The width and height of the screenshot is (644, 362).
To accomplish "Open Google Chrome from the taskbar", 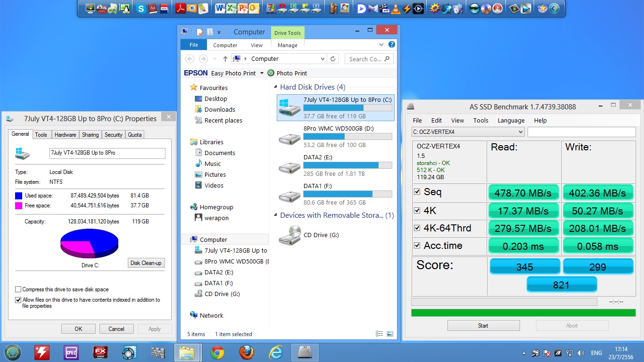I will pyautogui.click(x=217, y=352).
